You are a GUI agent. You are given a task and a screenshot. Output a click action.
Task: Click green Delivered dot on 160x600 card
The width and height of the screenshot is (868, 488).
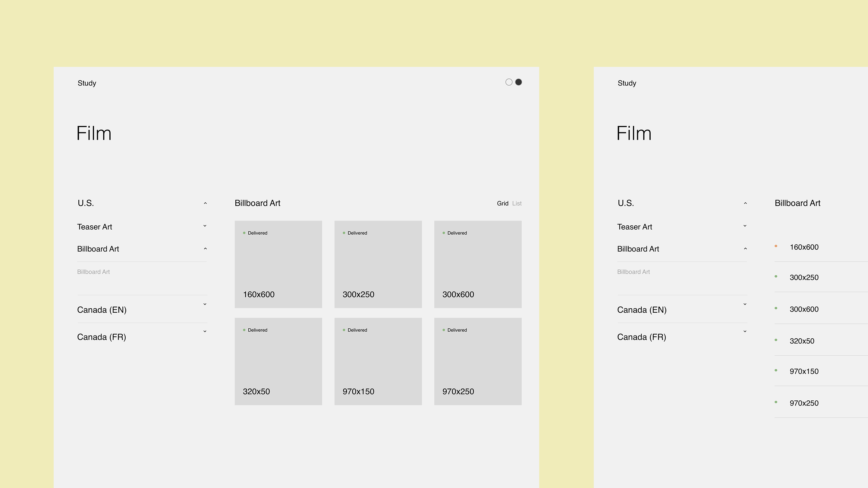pyautogui.click(x=244, y=233)
